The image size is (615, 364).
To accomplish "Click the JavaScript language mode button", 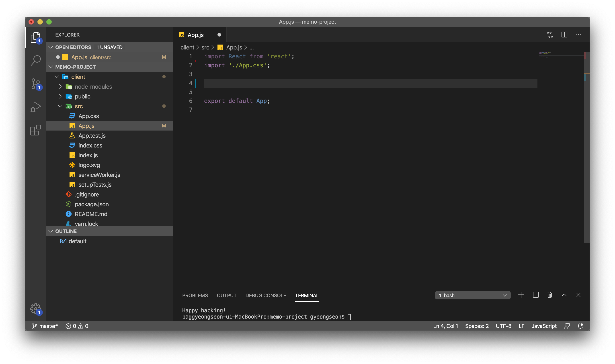I will pyautogui.click(x=544, y=326).
